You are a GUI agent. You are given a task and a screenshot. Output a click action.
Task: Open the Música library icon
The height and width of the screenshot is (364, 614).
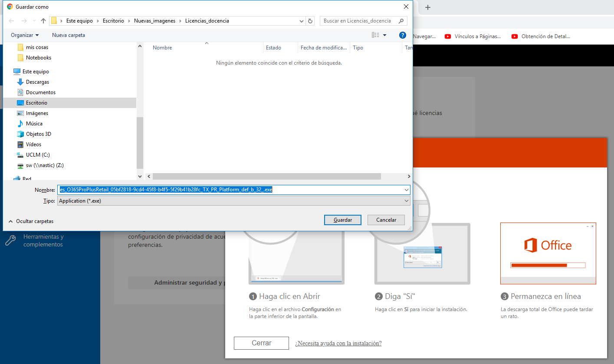[x=20, y=124]
